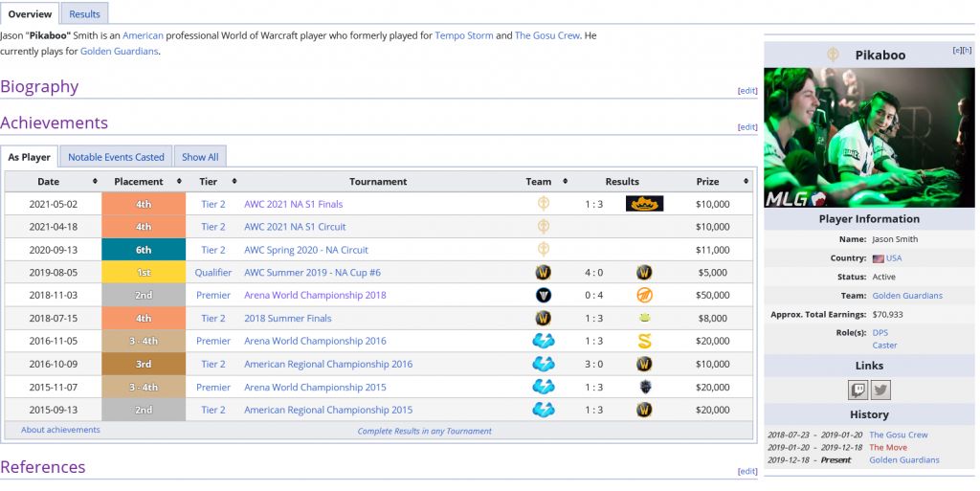Click Golden Guardians team icon in 2021-05-02 row

click(x=543, y=204)
